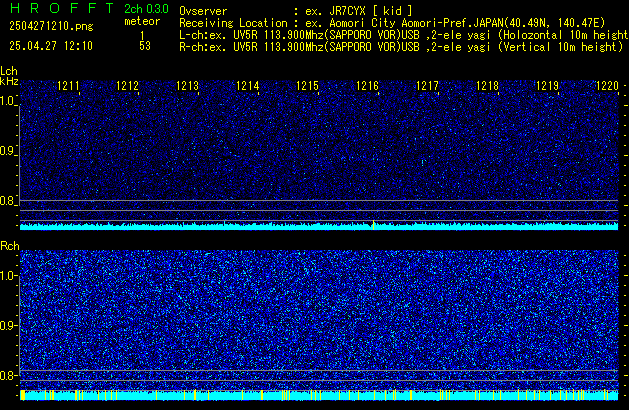Click the yellow spike in Lch power bar

(373, 225)
